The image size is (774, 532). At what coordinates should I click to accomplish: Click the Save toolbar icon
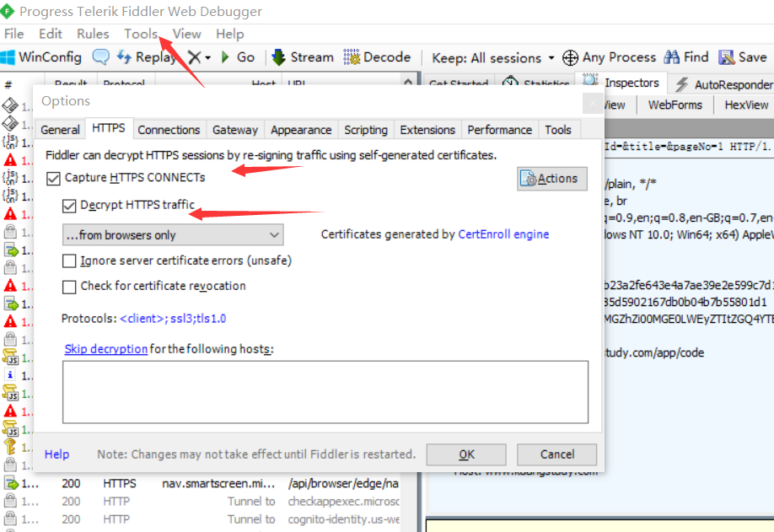726,57
